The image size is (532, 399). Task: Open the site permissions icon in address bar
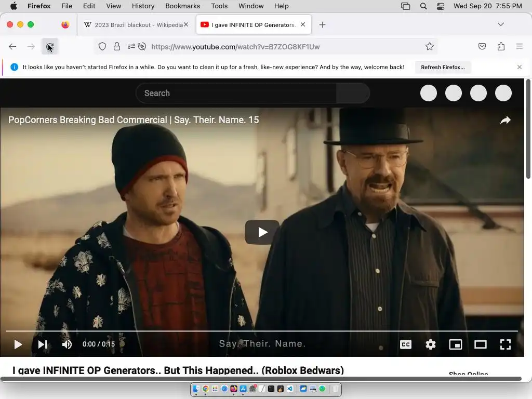click(131, 46)
